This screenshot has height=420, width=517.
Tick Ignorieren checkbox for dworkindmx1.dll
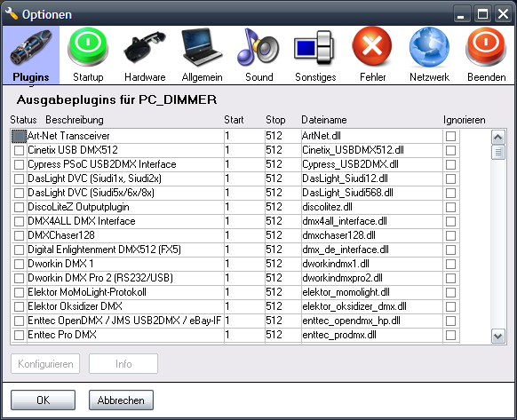(450, 264)
